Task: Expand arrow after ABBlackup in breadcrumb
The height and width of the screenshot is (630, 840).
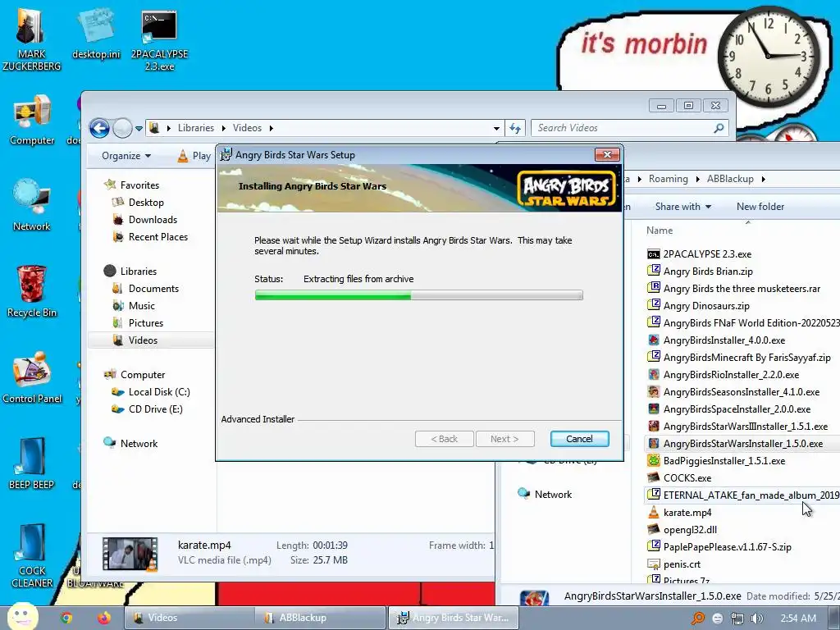Action: [764, 180]
